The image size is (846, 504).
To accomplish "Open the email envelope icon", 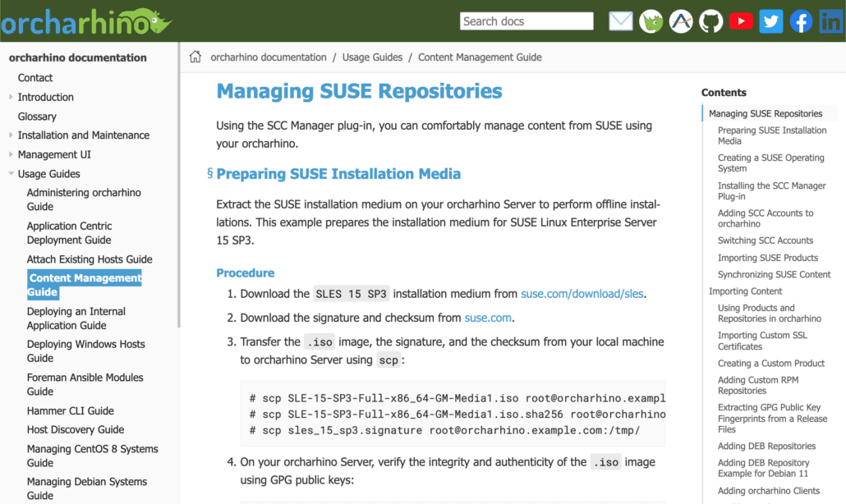I will [x=620, y=21].
